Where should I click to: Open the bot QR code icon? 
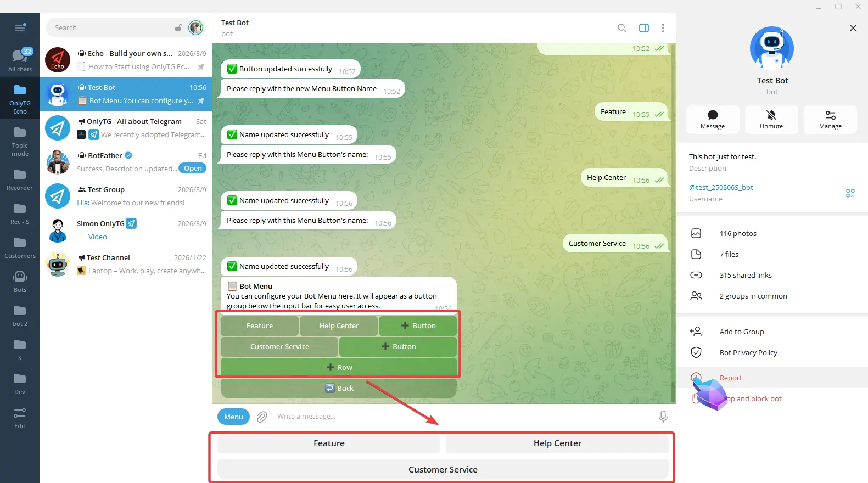[x=850, y=193]
